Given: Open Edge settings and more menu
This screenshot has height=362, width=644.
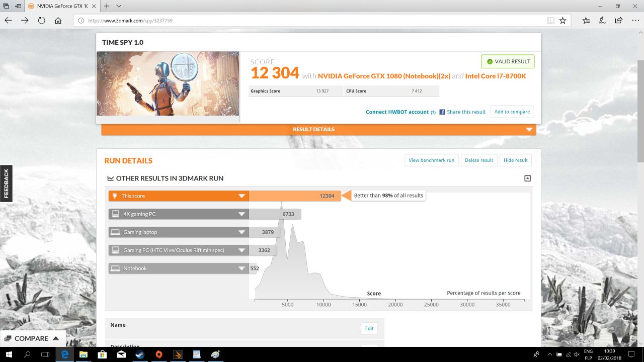Looking at the screenshot, I should coord(635,21).
